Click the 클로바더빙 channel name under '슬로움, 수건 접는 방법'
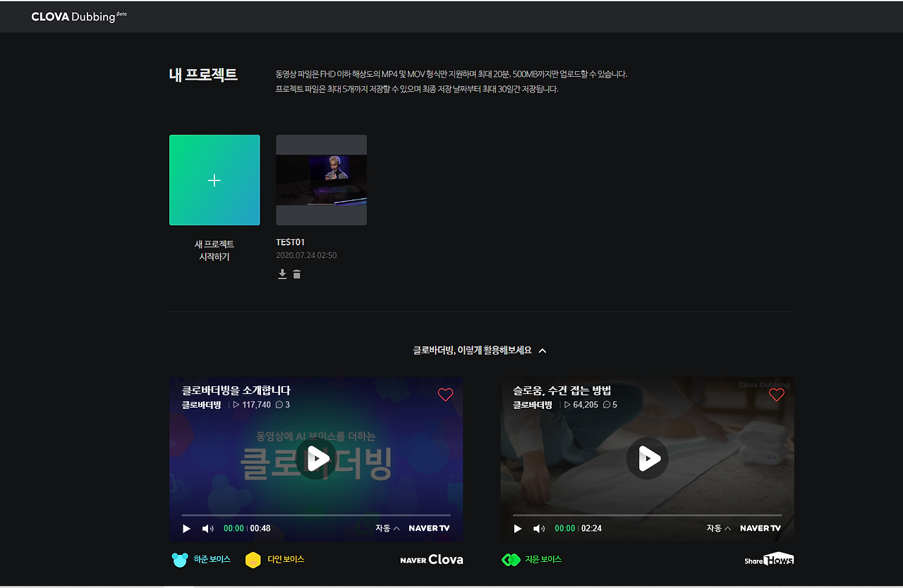Image resolution: width=903 pixels, height=588 pixels. click(x=533, y=405)
